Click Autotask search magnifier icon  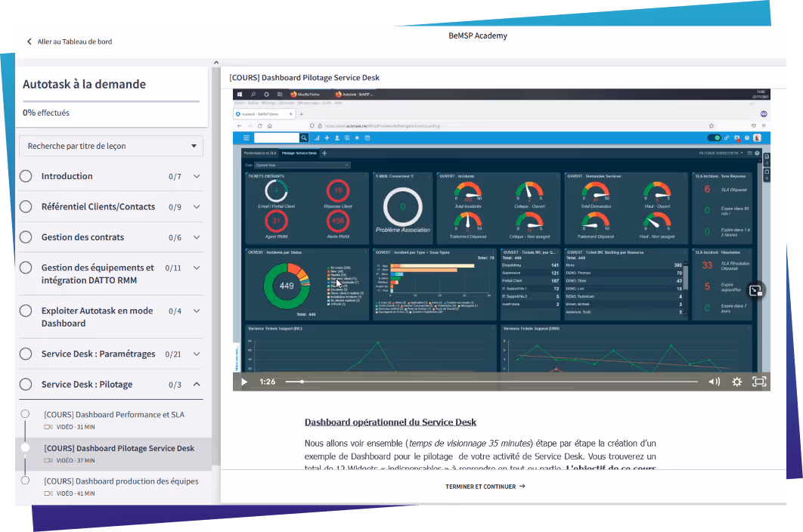coord(304,138)
